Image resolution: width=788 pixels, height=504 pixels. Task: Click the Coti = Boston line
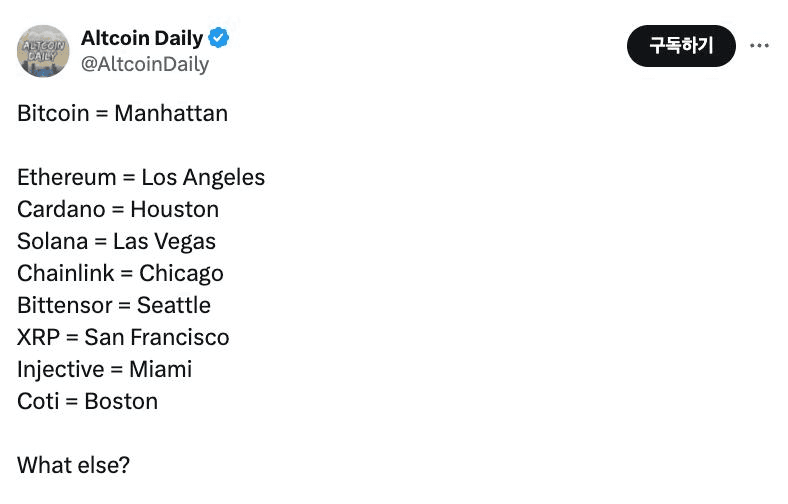[x=87, y=401]
